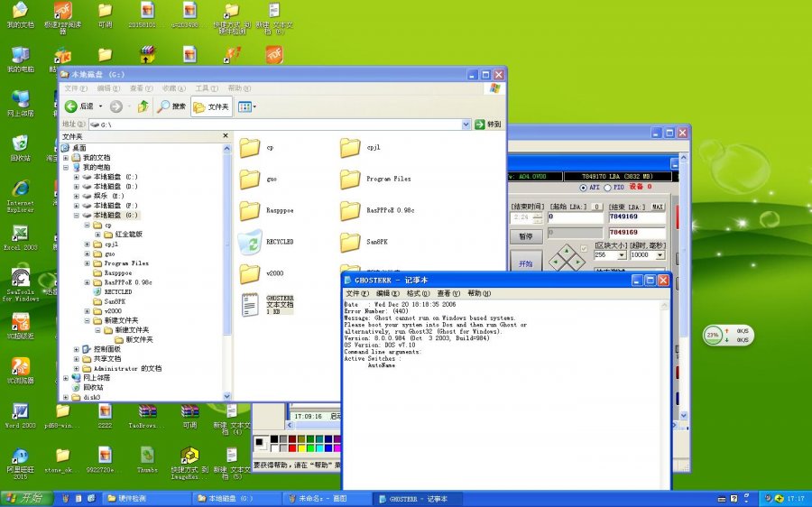This screenshot has height=507, width=812.
Task: Open the block size 256 dropdown
Action: (x=622, y=255)
